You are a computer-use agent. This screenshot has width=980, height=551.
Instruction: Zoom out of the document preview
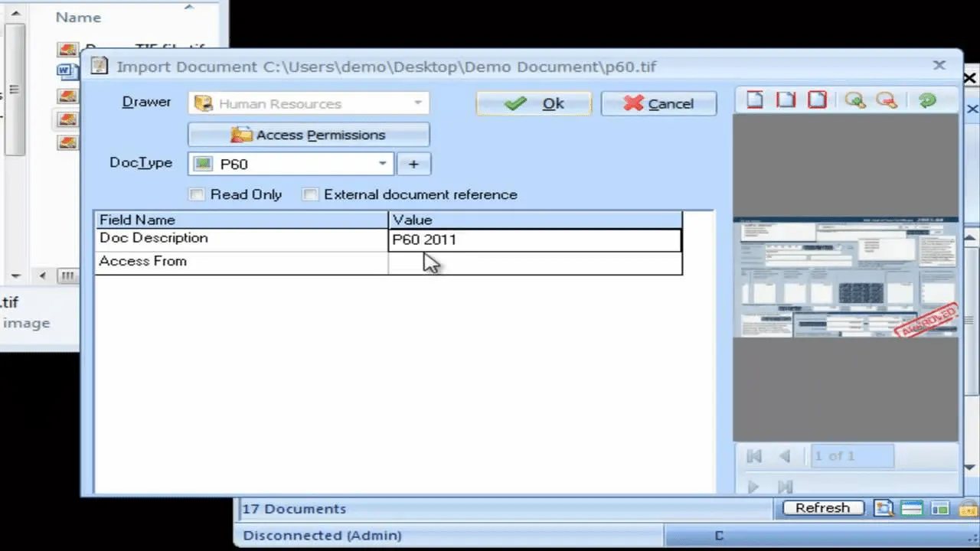pyautogui.click(x=887, y=101)
